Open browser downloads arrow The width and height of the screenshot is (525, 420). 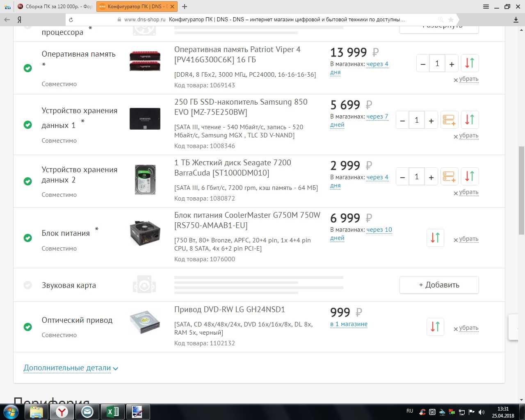point(516,19)
